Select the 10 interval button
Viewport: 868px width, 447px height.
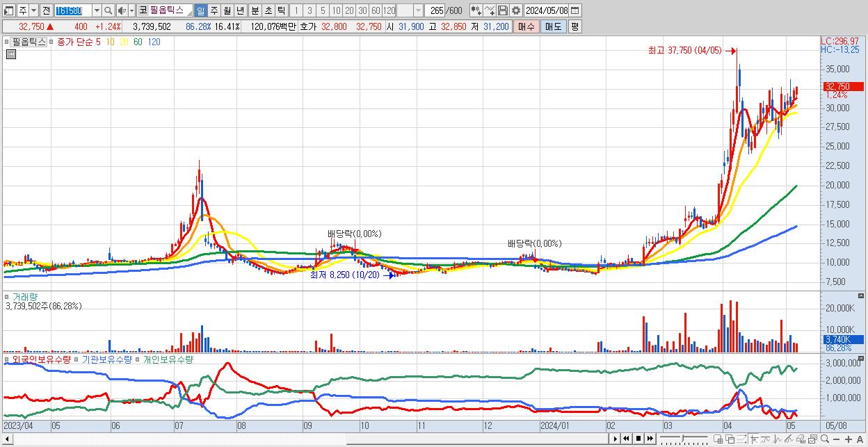pyautogui.click(x=336, y=10)
